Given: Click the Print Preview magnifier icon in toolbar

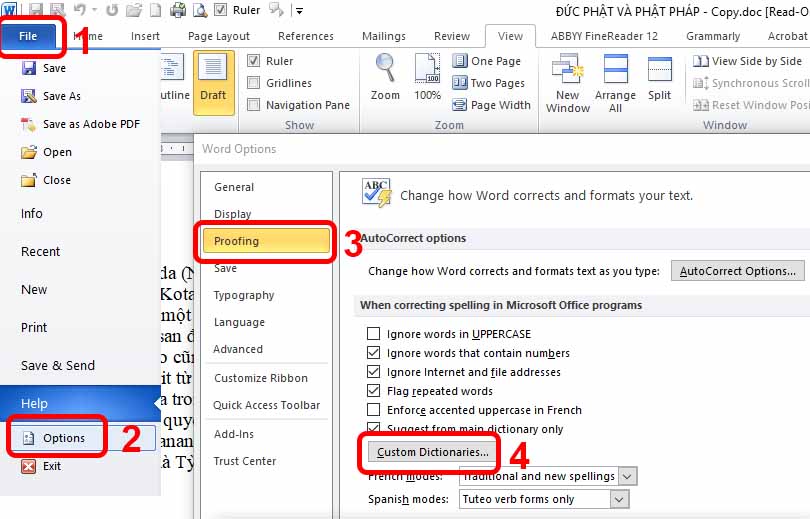Looking at the screenshot, I should [200, 10].
